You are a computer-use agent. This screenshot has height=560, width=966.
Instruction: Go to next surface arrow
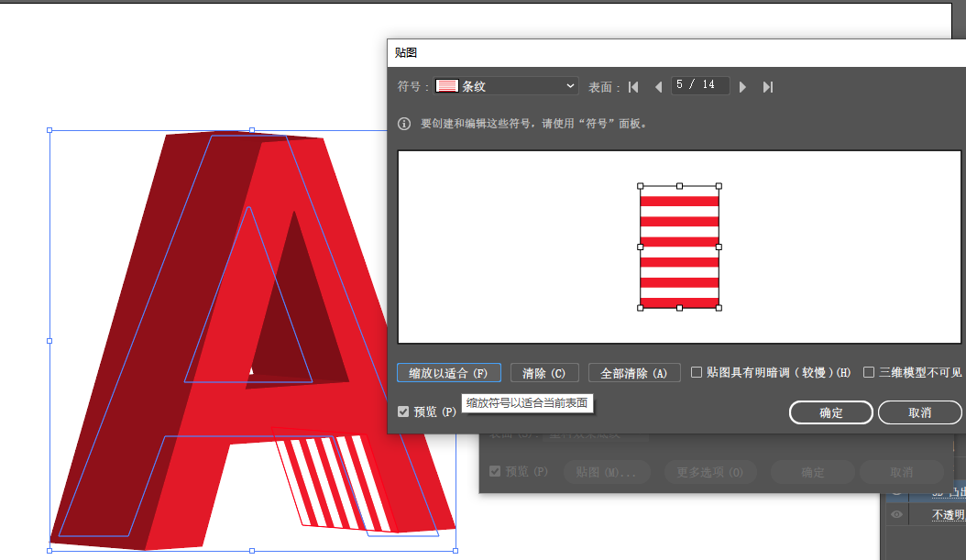coord(743,87)
